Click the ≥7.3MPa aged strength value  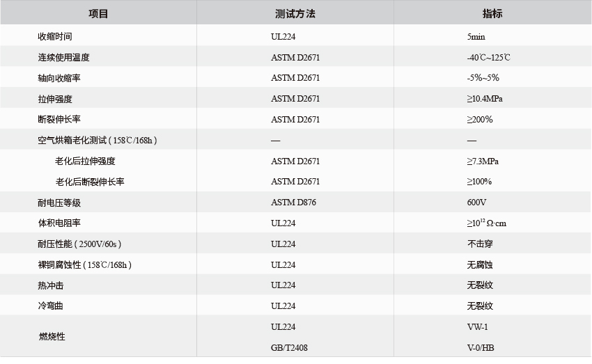click(483, 161)
